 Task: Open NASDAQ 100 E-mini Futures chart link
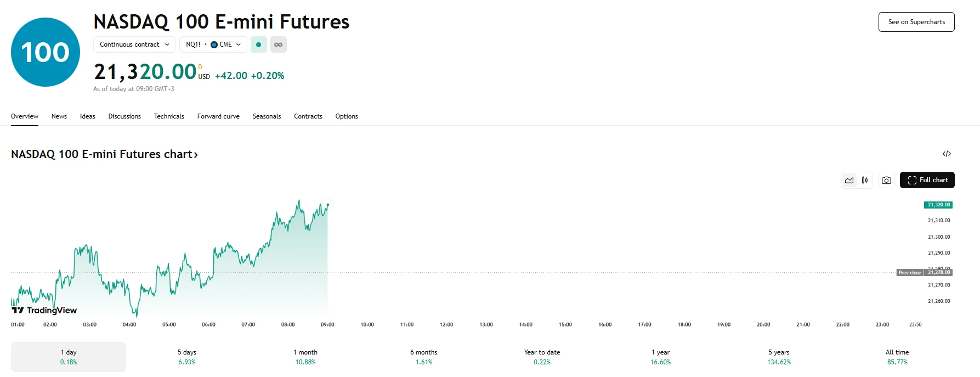pos(104,154)
